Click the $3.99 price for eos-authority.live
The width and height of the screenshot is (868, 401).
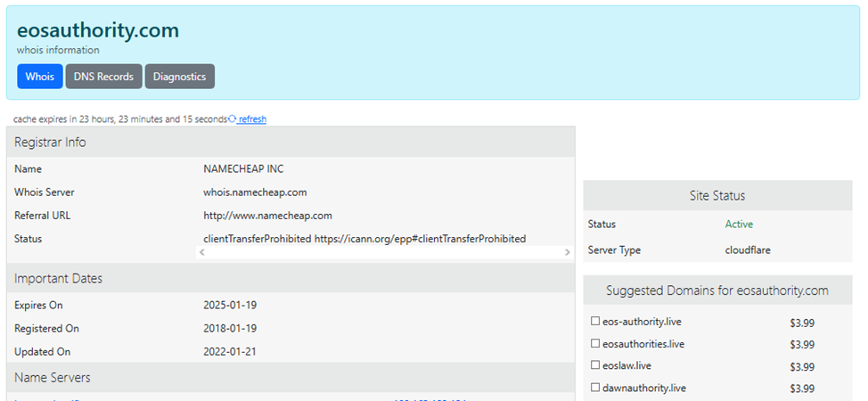click(x=802, y=323)
